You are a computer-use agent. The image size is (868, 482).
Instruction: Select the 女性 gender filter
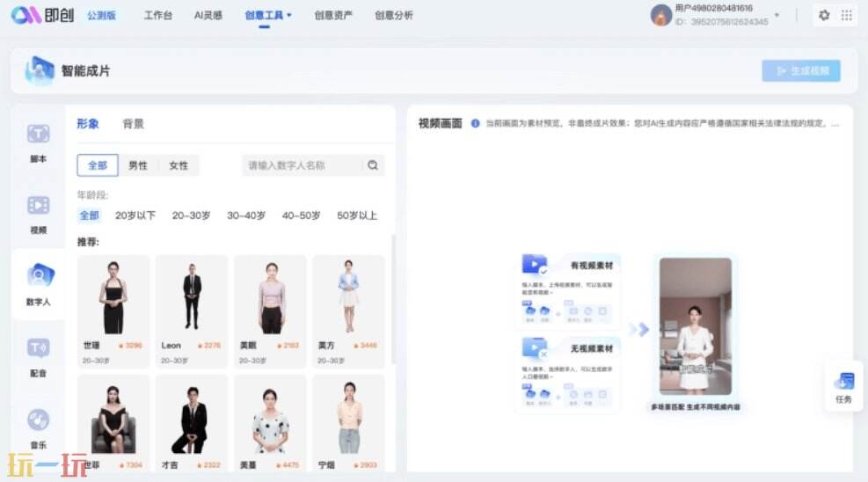[x=179, y=165]
